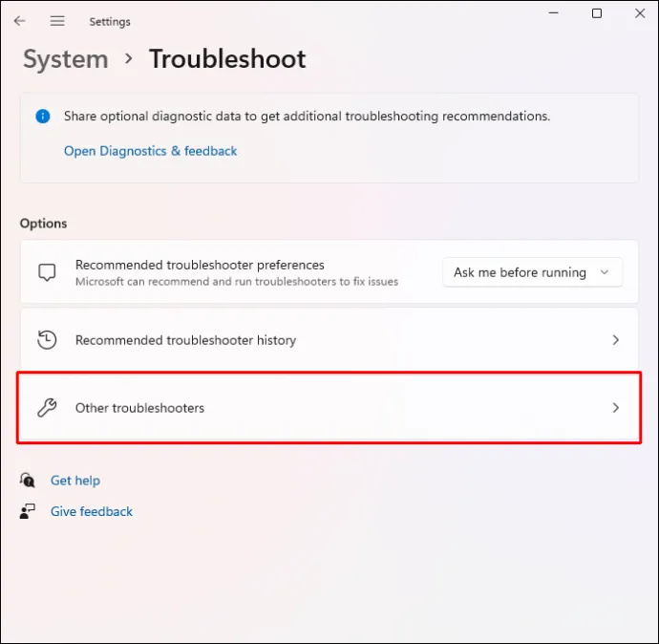Open the hamburger navigation menu
This screenshot has height=644, width=659.
(57, 21)
